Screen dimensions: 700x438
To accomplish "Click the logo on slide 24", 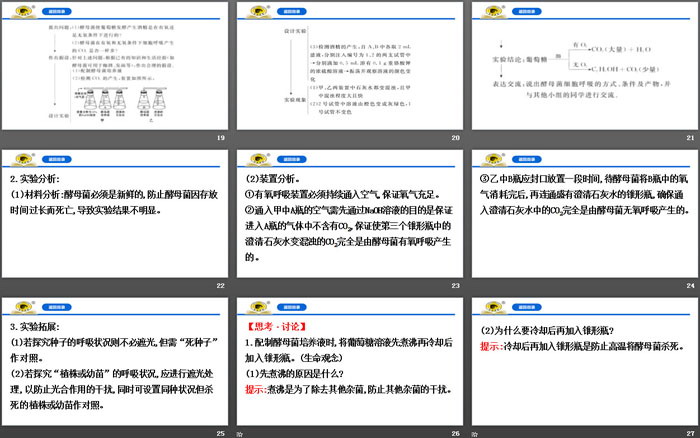I will tap(494, 159).
